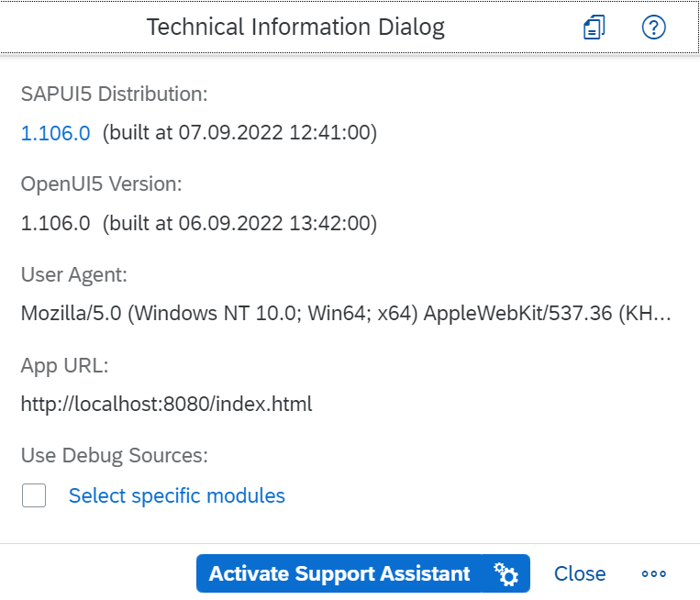Viewport: 700px width, 600px height.
Task: Copy technical information to clipboard icon
Action: pyautogui.click(x=594, y=28)
